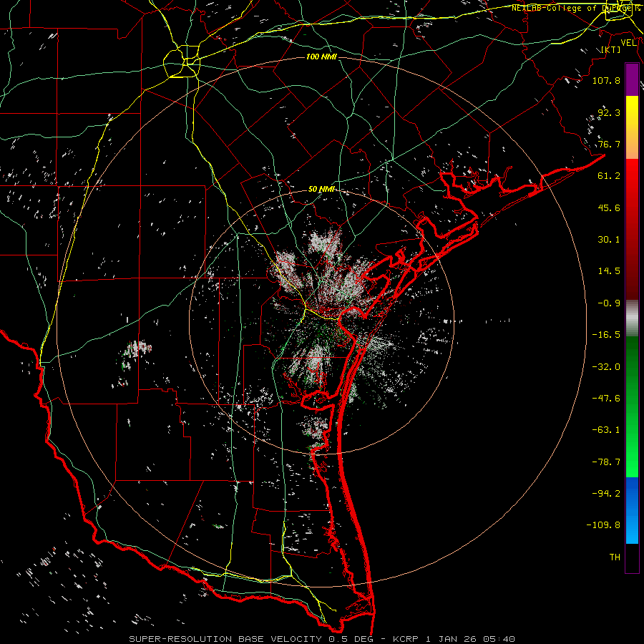The image size is (644, 644).
Task: Click the 14.5 legend value
Action: tap(609, 271)
